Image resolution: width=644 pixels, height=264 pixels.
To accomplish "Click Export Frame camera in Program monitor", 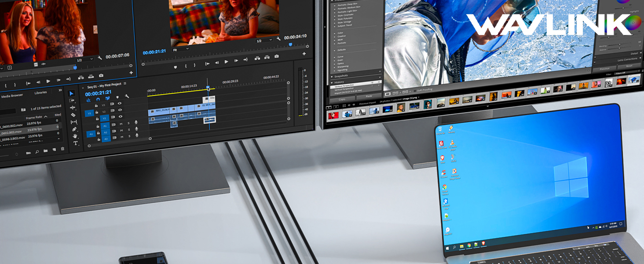I will pyautogui.click(x=276, y=56).
